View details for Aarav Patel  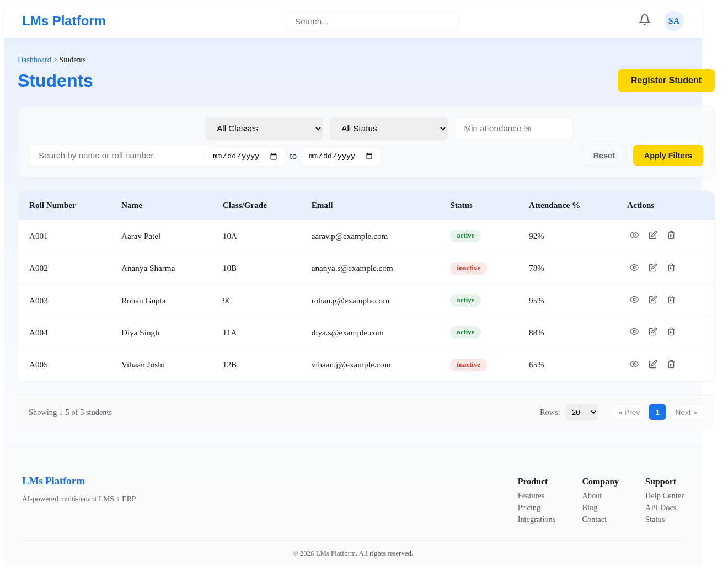[634, 236]
